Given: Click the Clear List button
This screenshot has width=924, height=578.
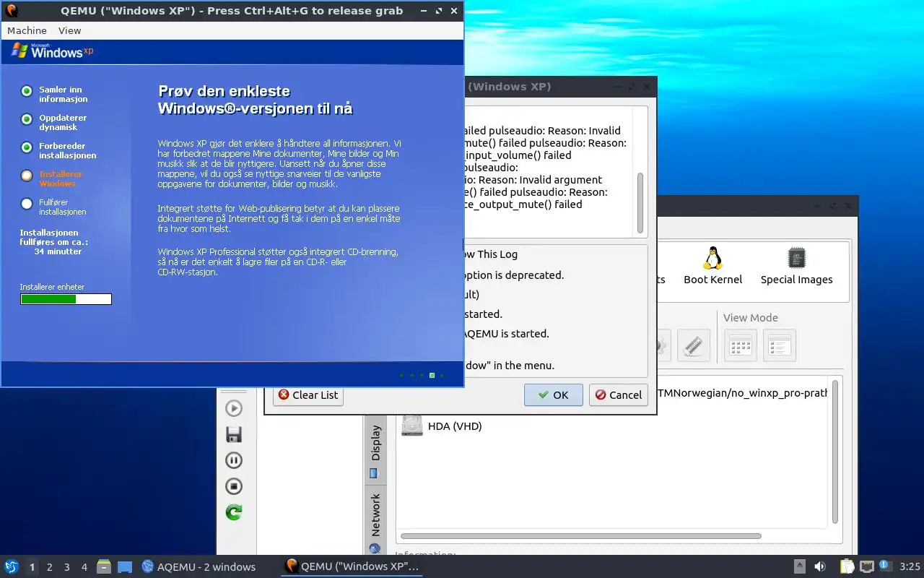Looking at the screenshot, I should pyautogui.click(x=308, y=394).
